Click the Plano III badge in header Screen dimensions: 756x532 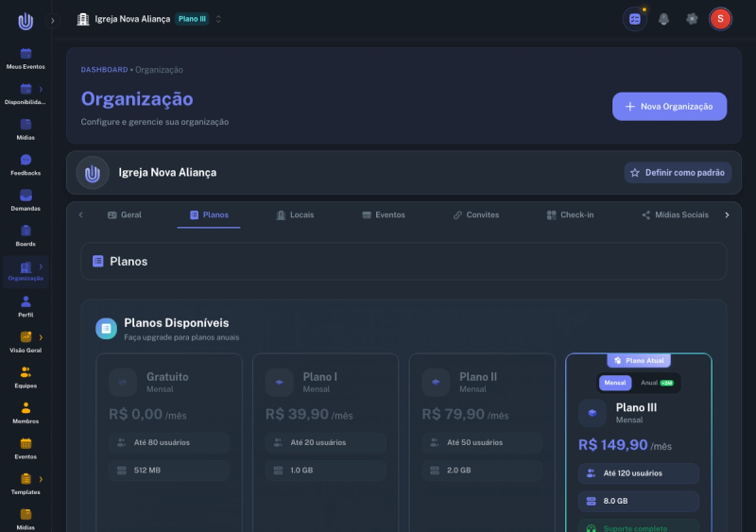192,19
